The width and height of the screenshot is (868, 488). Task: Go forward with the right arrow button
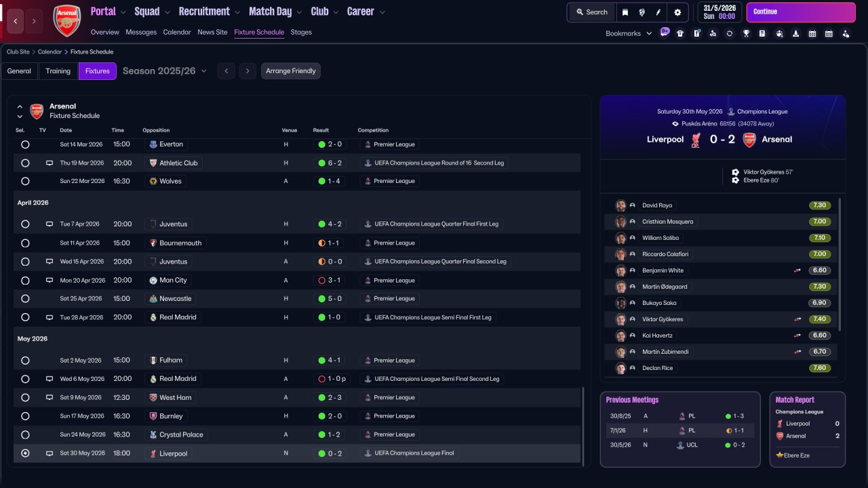point(33,22)
